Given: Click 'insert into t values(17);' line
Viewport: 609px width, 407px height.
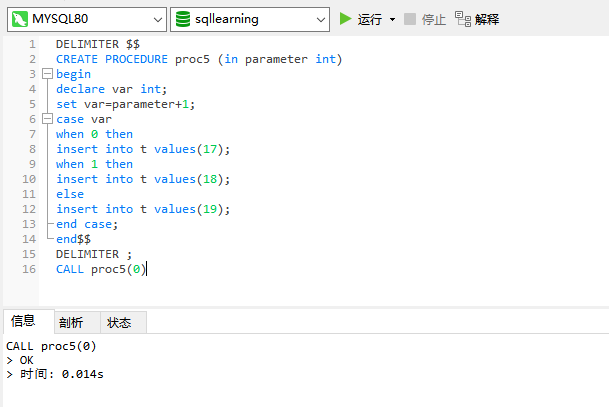Looking at the screenshot, I should (x=143, y=149).
